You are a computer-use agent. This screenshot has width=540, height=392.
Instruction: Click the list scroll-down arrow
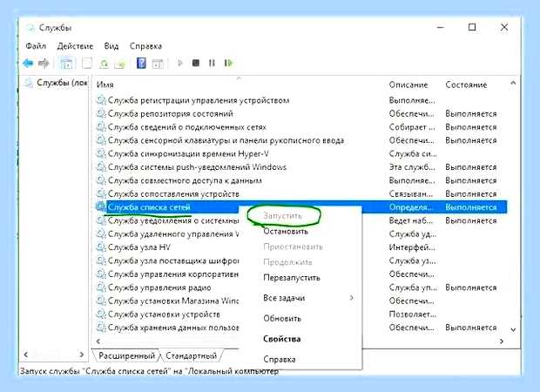513,329
